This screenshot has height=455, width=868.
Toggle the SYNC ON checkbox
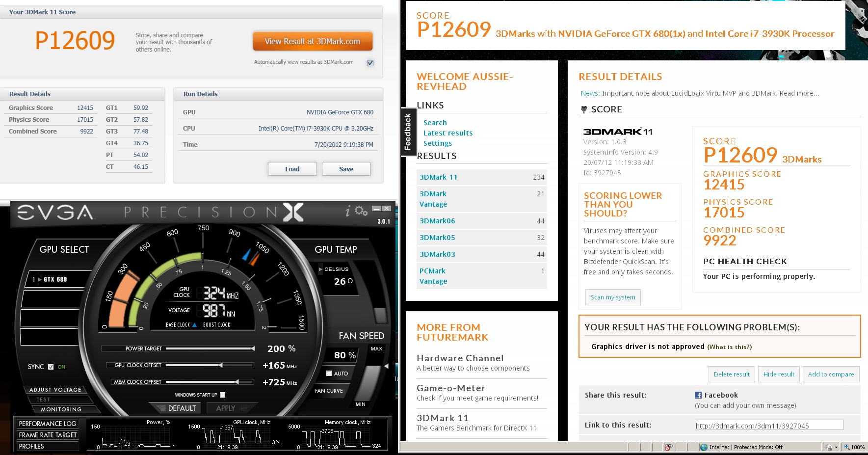[51, 367]
